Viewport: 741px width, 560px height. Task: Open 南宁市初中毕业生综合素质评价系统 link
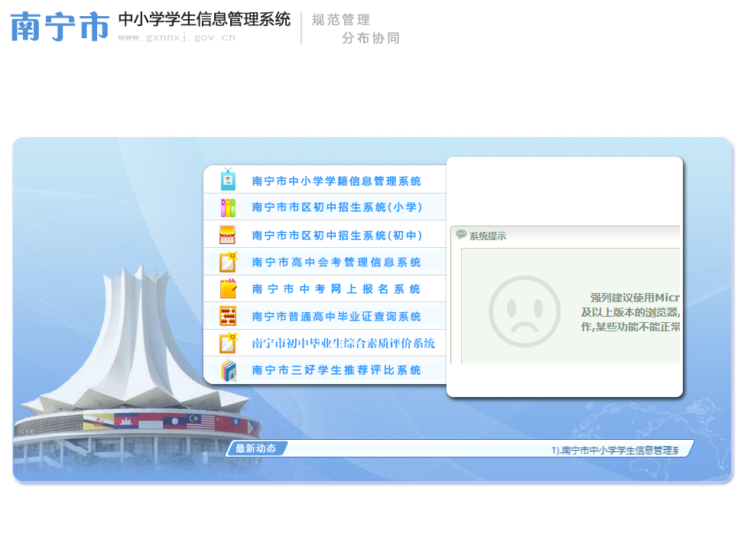tap(343, 343)
